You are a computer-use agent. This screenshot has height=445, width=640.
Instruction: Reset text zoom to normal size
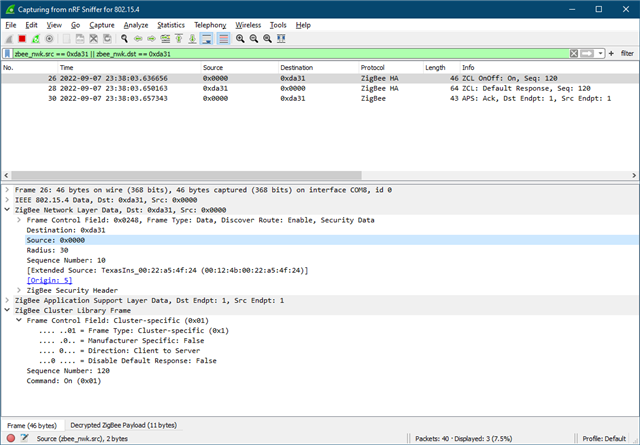[267, 39]
